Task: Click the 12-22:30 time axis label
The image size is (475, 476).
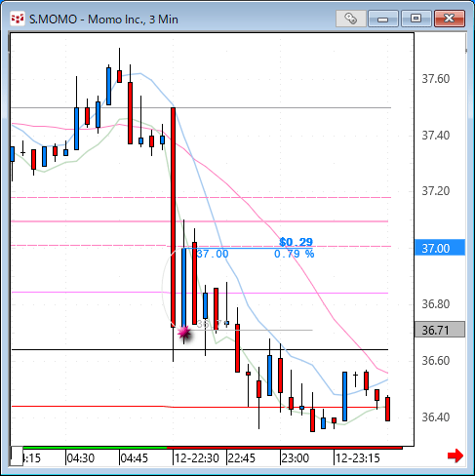Action: pyautogui.click(x=197, y=458)
